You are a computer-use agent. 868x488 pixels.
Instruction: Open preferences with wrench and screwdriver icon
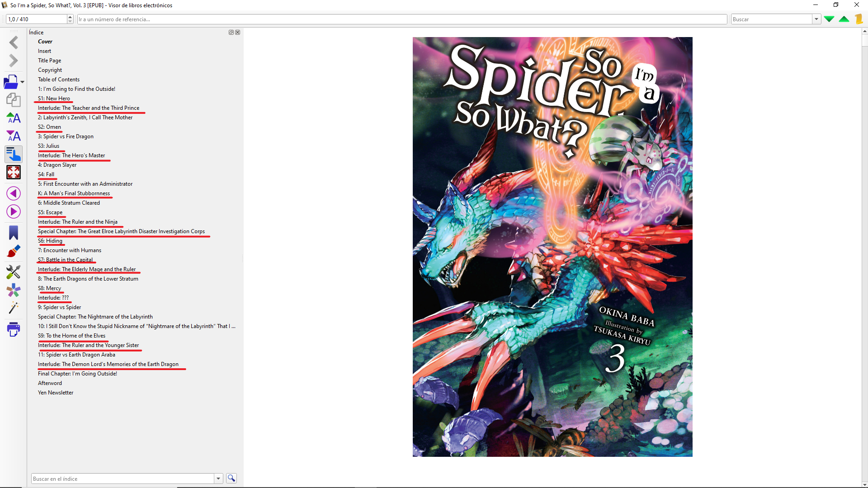click(x=14, y=272)
